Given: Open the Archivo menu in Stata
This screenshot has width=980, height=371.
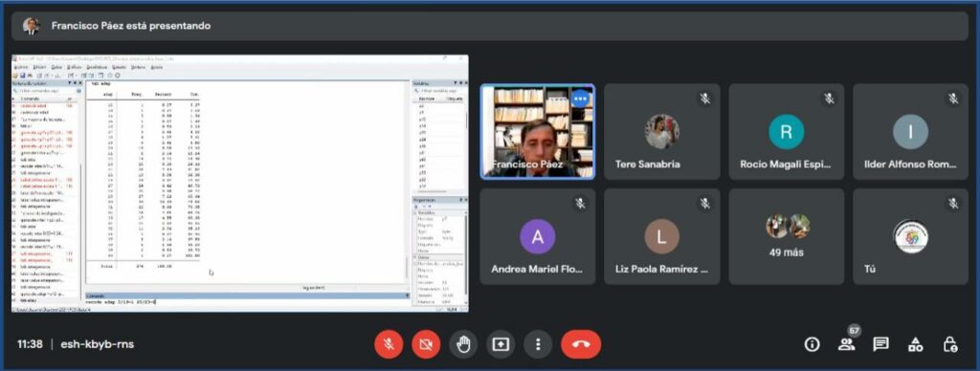Looking at the screenshot, I should click(x=21, y=66).
